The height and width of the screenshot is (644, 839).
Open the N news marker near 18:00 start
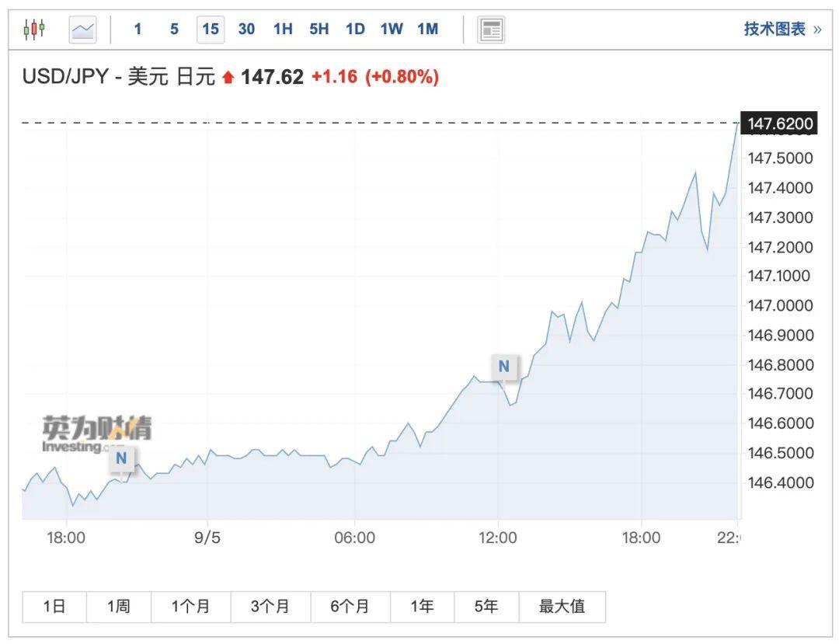click(121, 459)
